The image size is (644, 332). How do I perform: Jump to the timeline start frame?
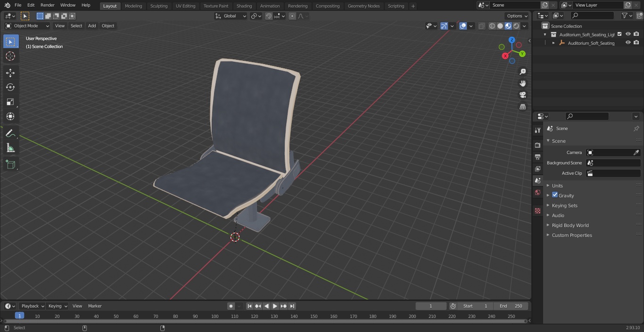250,306
